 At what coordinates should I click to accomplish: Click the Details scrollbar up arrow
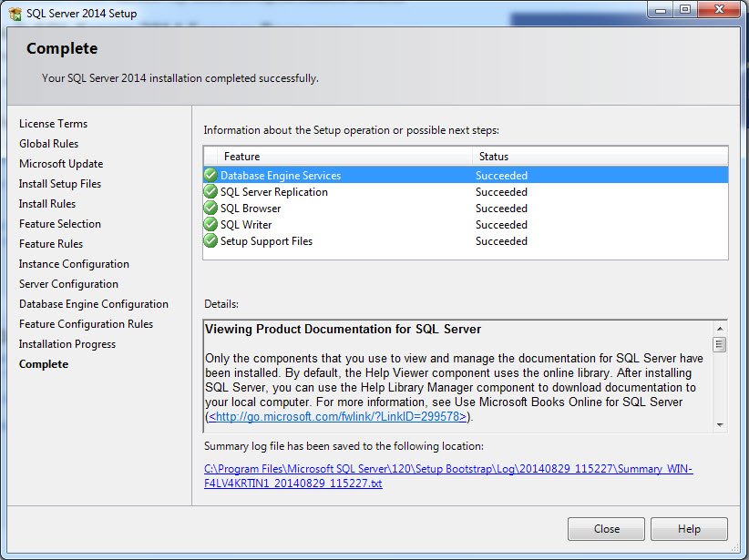point(719,329)
